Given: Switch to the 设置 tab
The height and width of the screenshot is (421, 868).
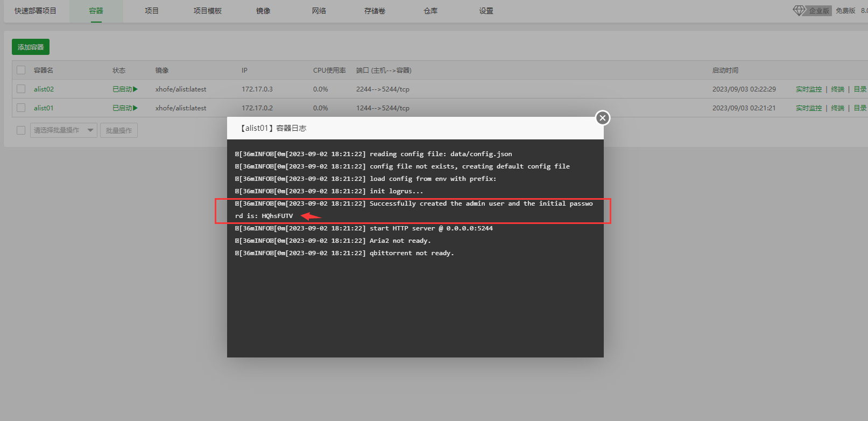Looking at the screenshot, I should coord(486,11).
